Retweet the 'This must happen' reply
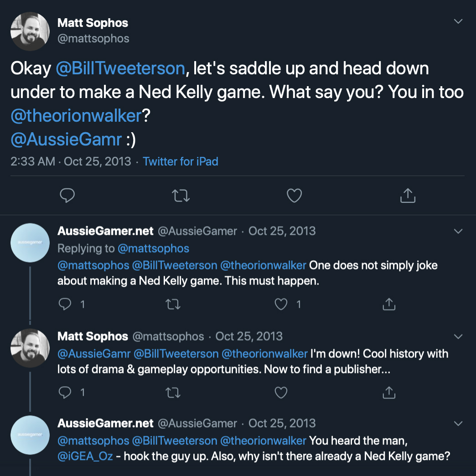This screenshot has height=476, width=476. click(x=173, y=304)
